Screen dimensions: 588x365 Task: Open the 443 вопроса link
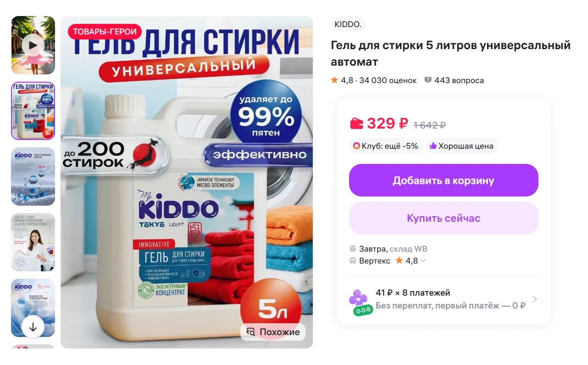click(459, 80)
